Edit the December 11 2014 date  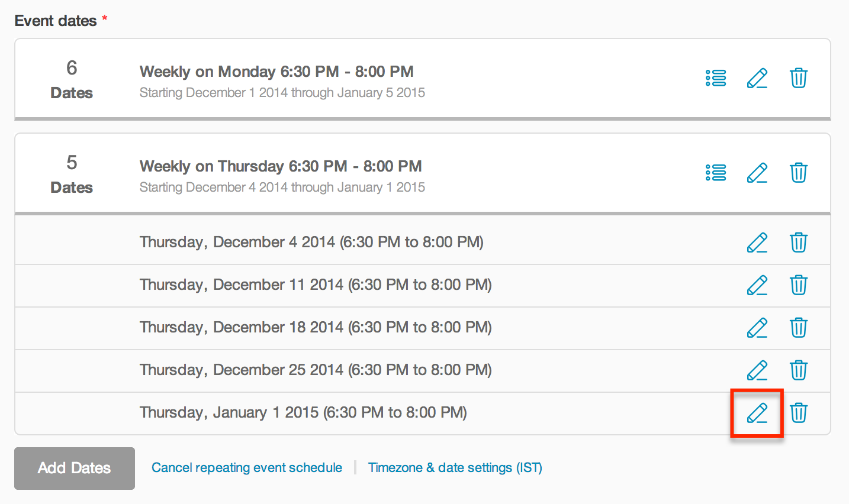point(757,285)
